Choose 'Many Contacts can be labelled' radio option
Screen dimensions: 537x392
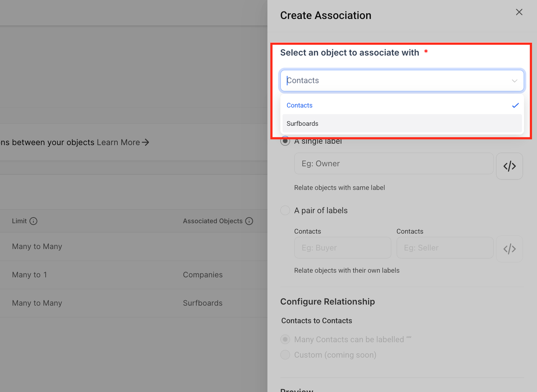(285, 340)
